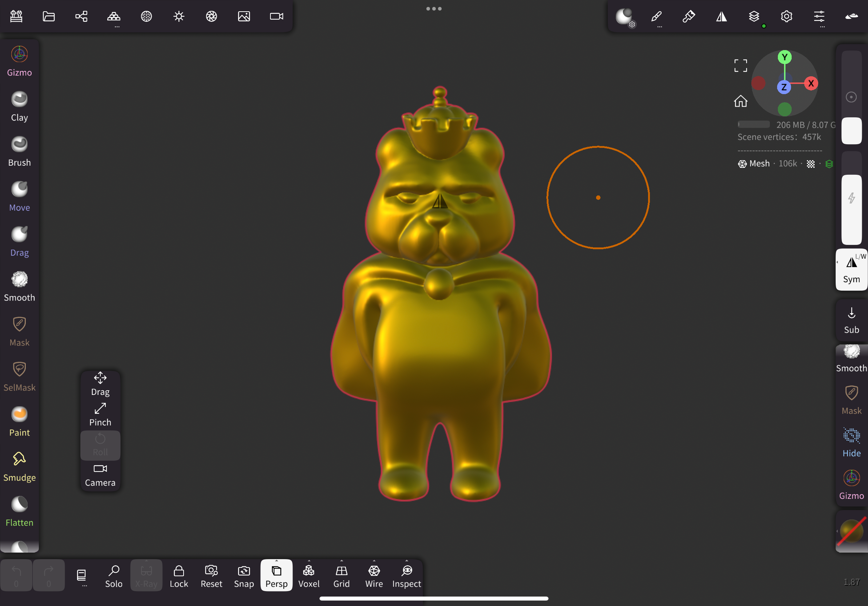Open the Camera settings icon in top bar
The height and width of the screenshot is (606, 868).
pyautogui.click(x=276, y=16)
